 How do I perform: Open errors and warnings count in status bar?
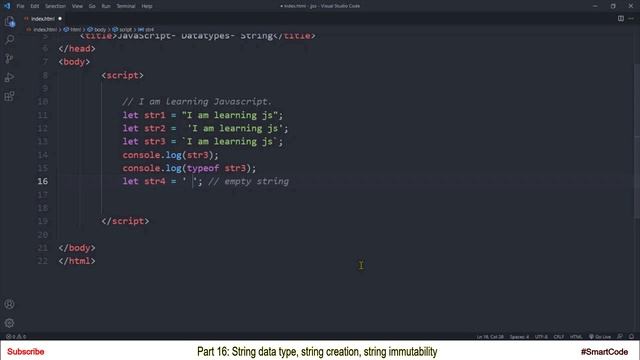(x=16, y=337)
